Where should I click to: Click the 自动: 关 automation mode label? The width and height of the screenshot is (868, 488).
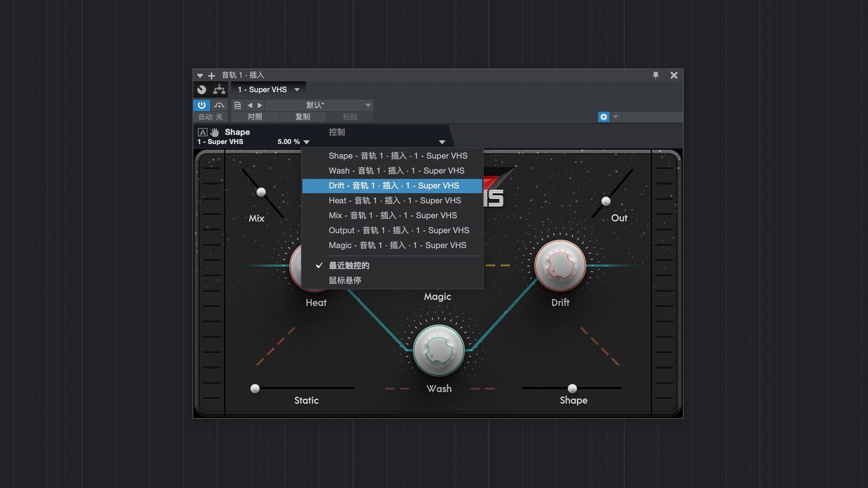[x=211, y=117]
